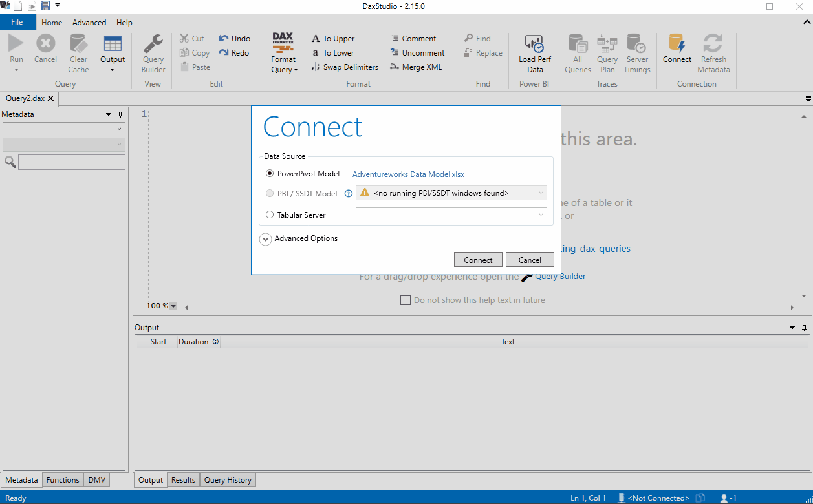The width and height of the screenshot is (813, 504).
Task: Open the Help ribbon tab
Action: 124,22
